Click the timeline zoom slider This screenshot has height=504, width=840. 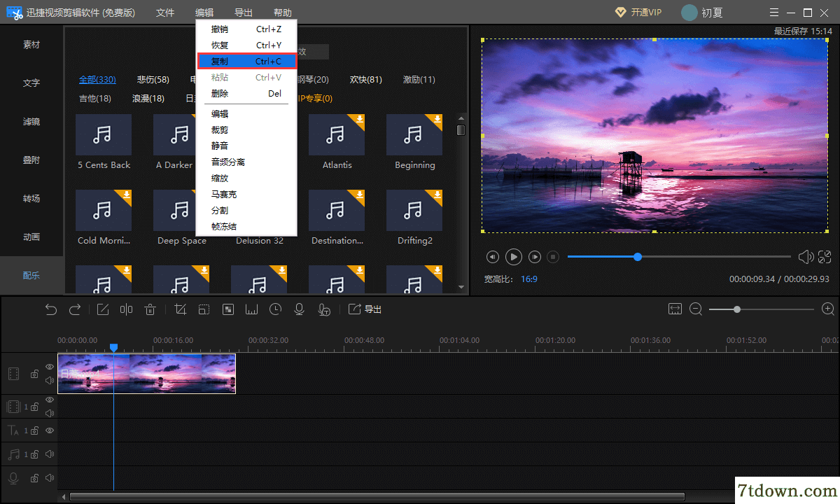click(762, 309)
